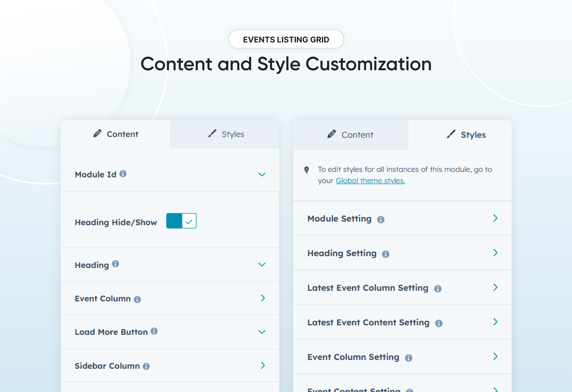The image size is (572, 392).
Task: Click the pencil icon in right panel Content tab
Action: (x=331, y=134)
